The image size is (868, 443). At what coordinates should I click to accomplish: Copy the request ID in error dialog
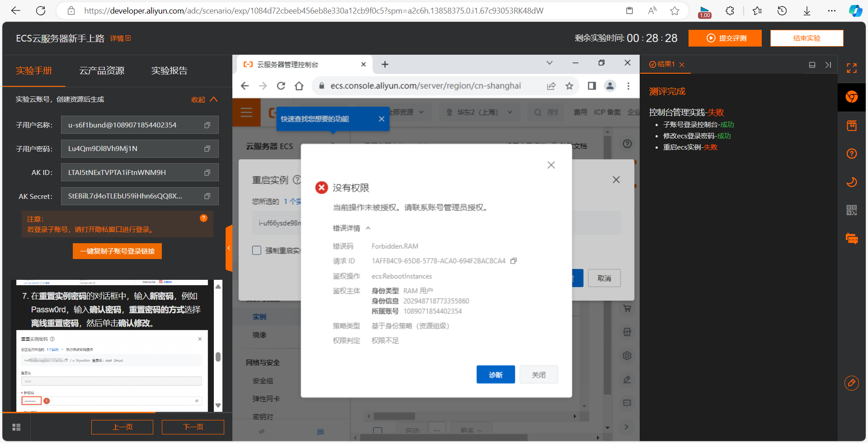coord(514,261)
